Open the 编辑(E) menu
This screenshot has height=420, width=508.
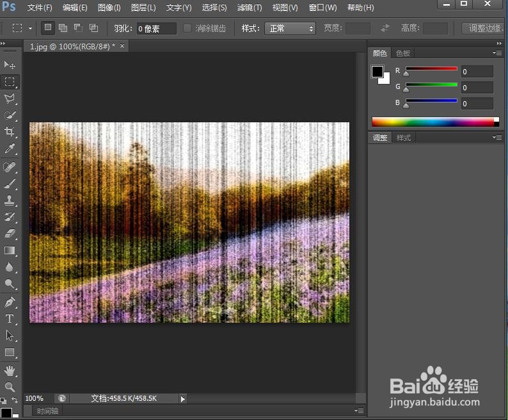(75, 8)
